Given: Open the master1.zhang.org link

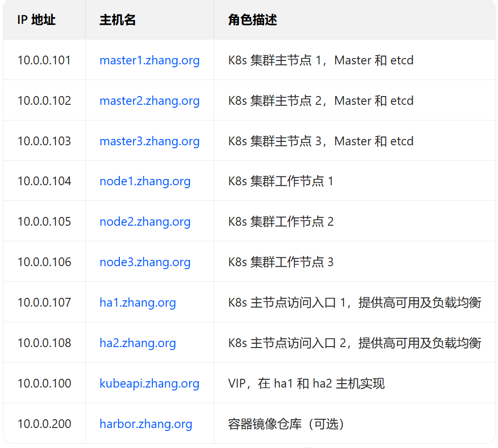Looking at the screenshot, I should pos(149,60).
